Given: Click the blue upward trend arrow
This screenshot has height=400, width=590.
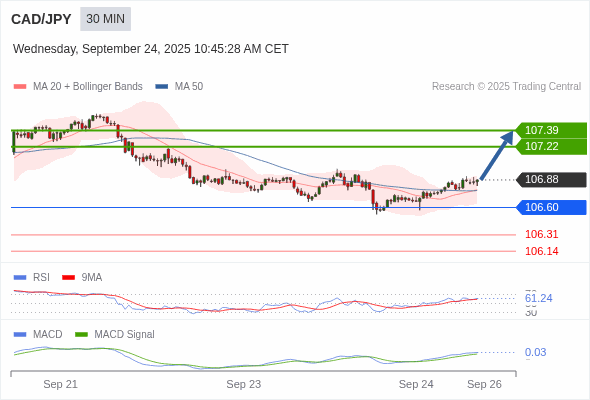Looking at the screenshot, I should coord(497,155).
